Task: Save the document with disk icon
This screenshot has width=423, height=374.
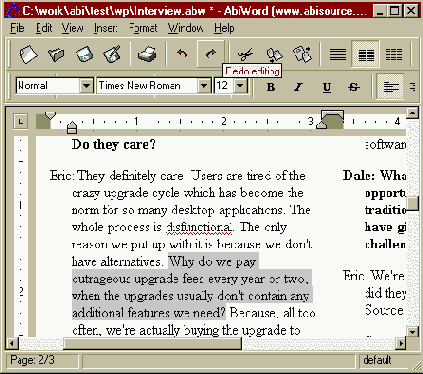Action: click(x=84, y=54)
